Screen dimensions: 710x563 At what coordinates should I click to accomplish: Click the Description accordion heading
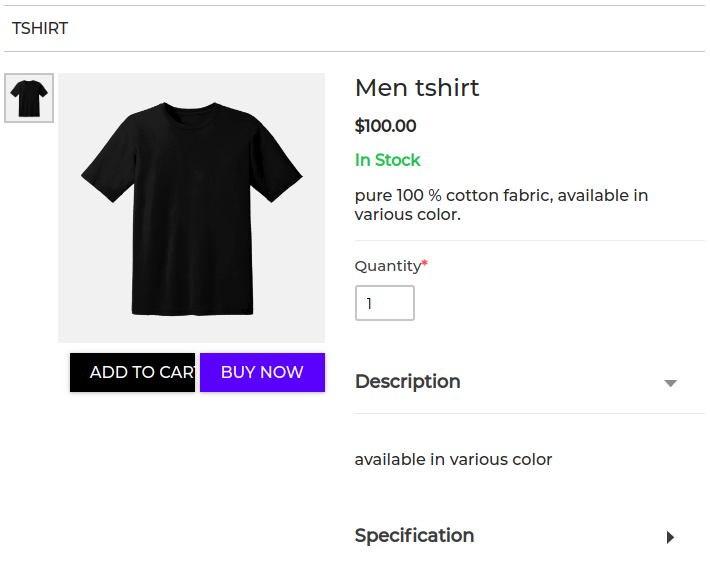click(408, 381)
